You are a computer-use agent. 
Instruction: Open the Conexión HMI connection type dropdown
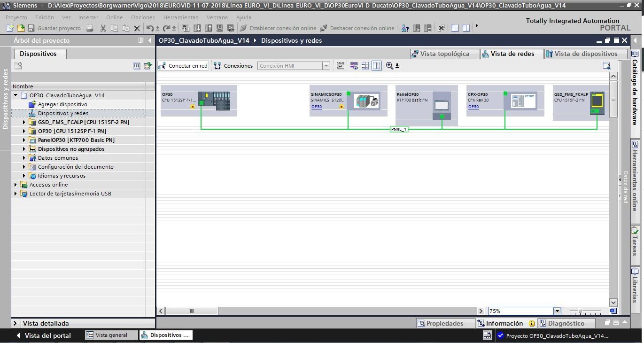326,66
